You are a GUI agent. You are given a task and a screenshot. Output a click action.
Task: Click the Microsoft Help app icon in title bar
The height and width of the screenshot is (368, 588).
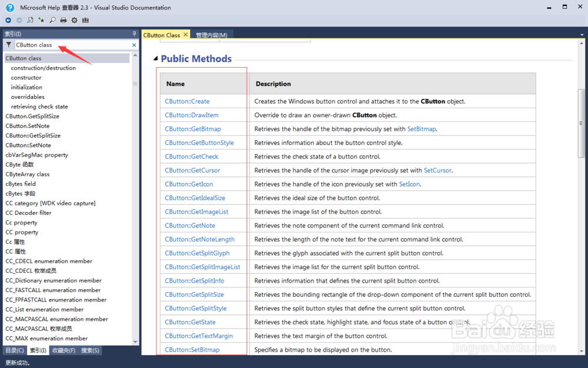10,8
